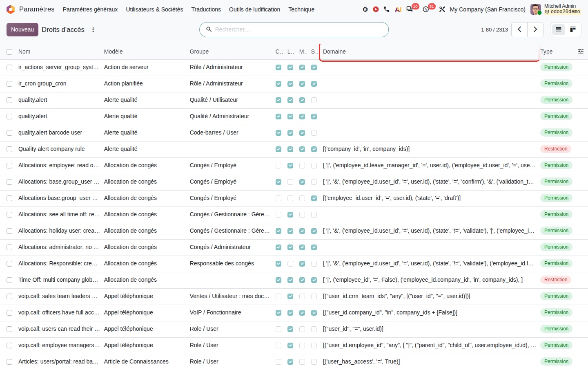
Task: Open Paramètres généraux menu
Action: tap(90, 9)
